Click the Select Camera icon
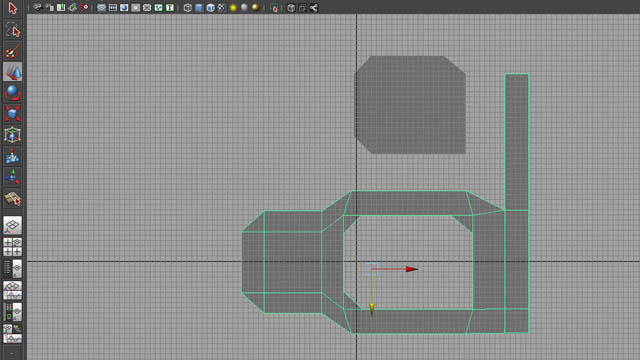 click(x=37, y=7)
